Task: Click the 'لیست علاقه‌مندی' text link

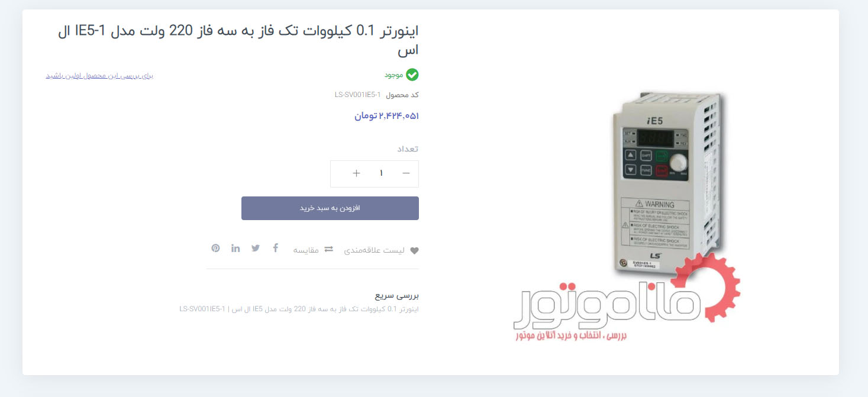Action: [375, 250]
